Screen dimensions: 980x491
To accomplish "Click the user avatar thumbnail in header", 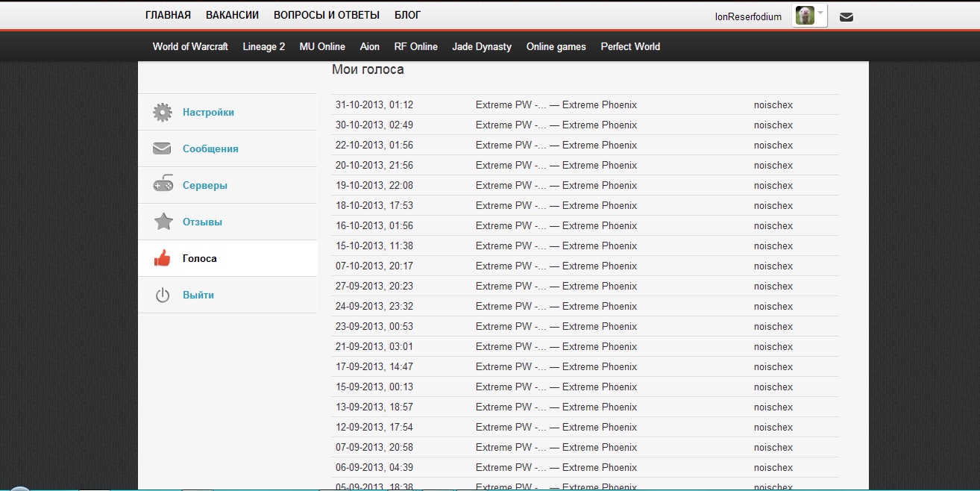I will (805, 16).
